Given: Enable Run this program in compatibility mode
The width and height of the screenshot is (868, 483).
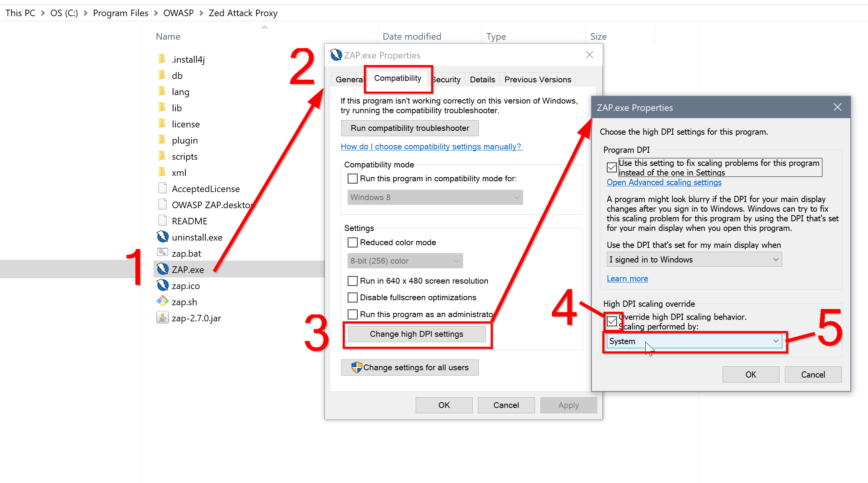Looking at the screenshot, I should [x=352, y=179].
